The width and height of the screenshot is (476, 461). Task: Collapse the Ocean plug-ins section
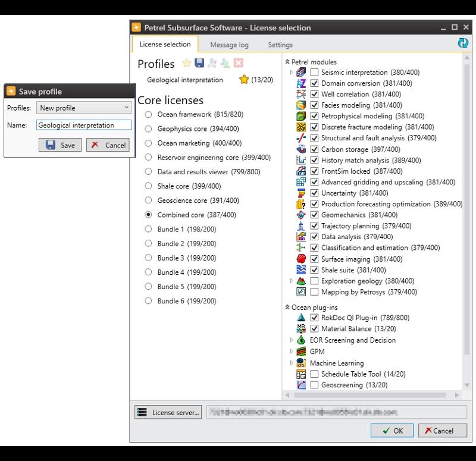pyautogui.click(x=287, y=307)
